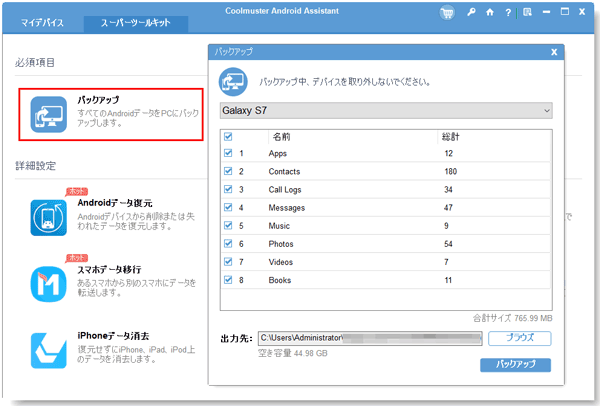Viewport: 600px width, 406px height.
Task: Click the 総計 column header
Action: (450, 137)
